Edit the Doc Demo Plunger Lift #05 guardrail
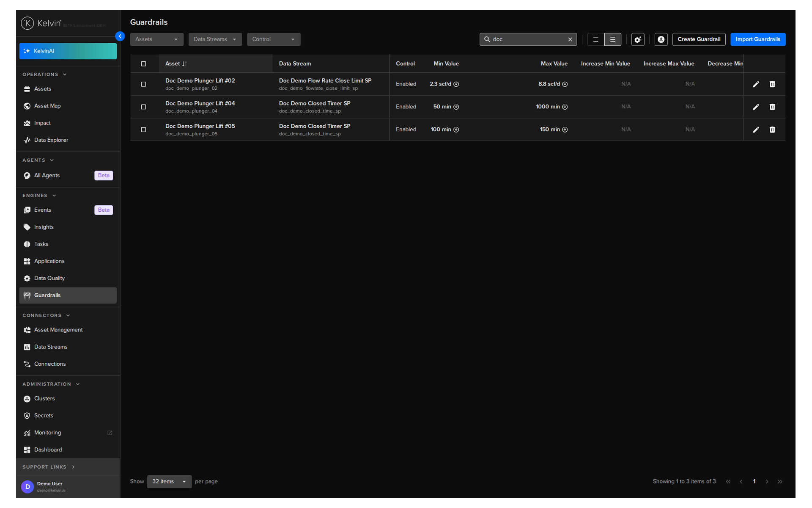Image resolution: width=812 pixels, height=508 pixels. point(756,130)
